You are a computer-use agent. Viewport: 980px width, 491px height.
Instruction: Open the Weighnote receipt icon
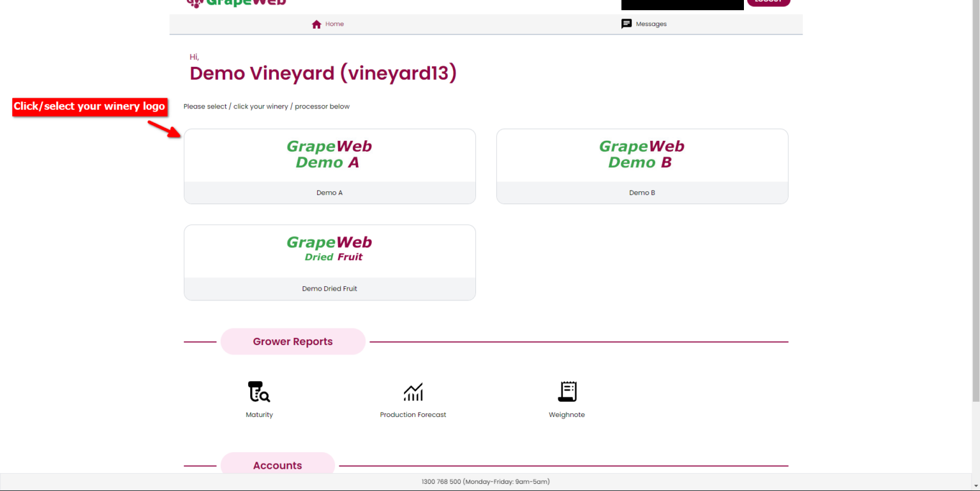(567, 392)
